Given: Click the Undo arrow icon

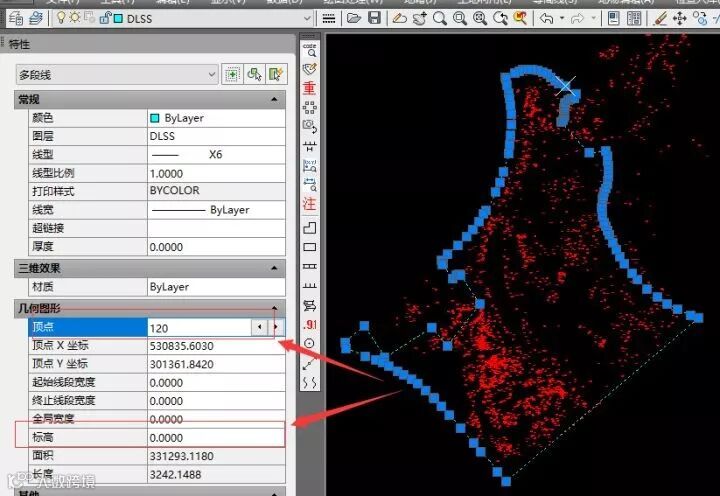Looking at the screenshot, I should pos(546,18).
